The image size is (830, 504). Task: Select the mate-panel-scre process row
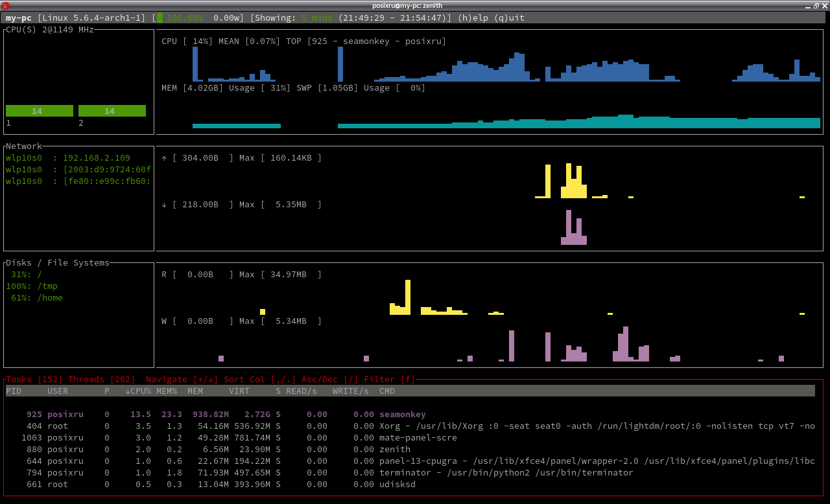pyautogui.click(x=410, y=438)
